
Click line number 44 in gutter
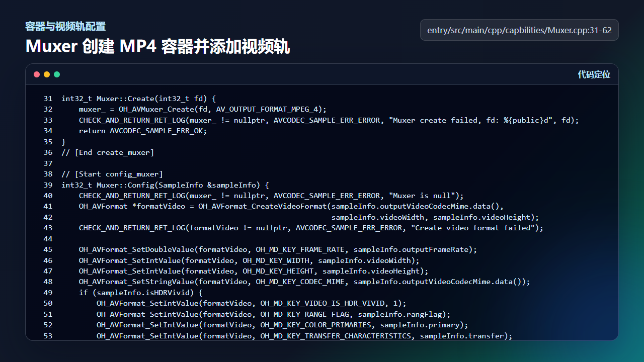(x=48, y=239)
